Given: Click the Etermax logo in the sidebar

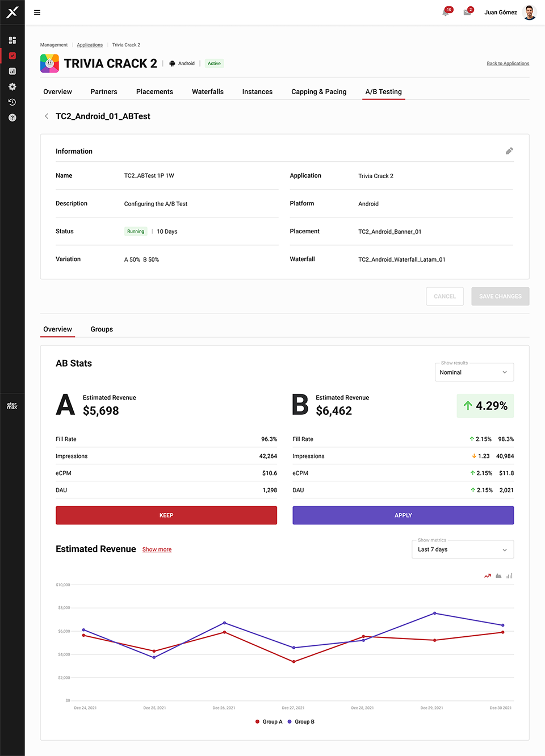Looking at the screenshot, I should 12,406.
